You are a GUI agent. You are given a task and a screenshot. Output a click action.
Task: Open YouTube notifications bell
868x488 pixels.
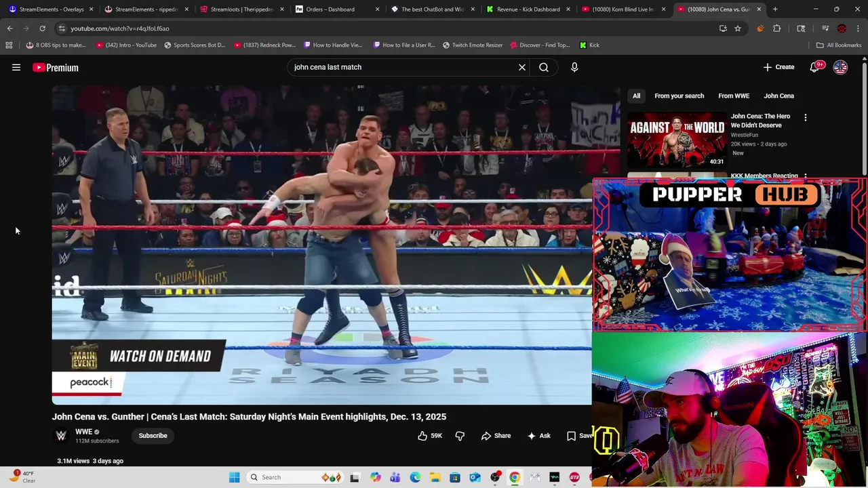tap(814, 67)
